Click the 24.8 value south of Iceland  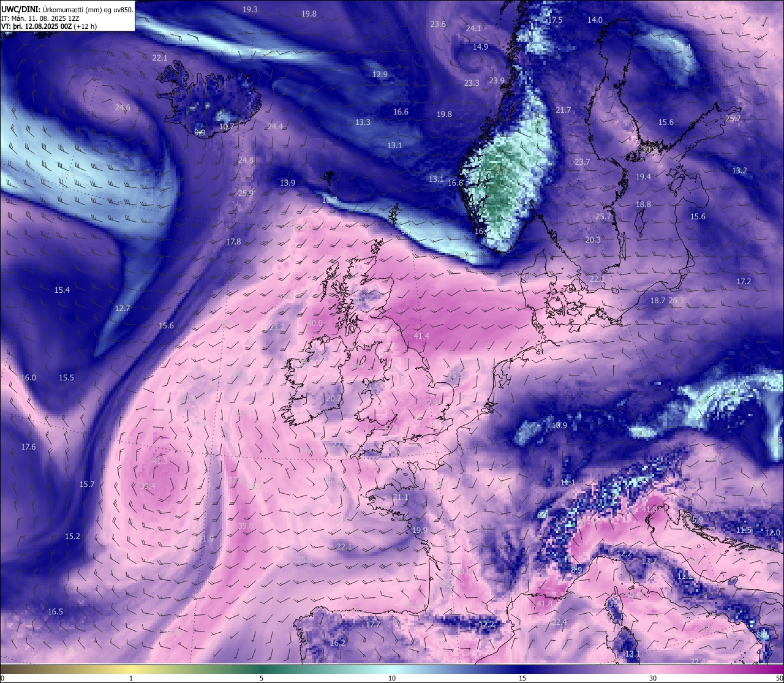coord(246,160)
